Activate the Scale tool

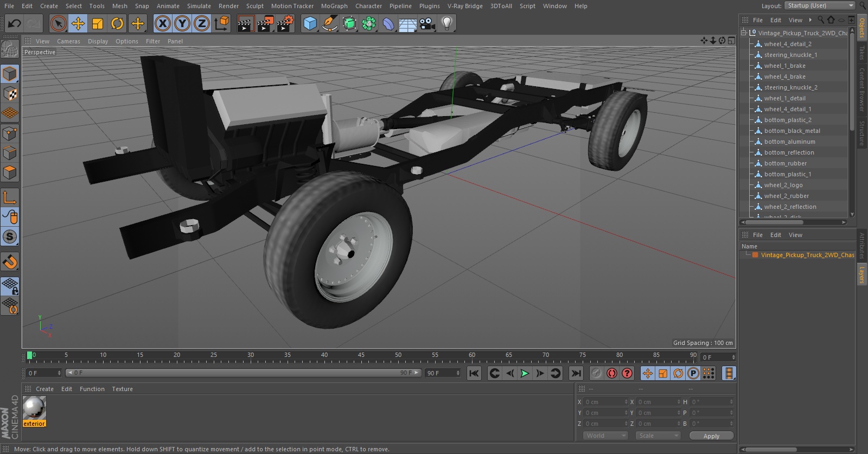(x=98, y=23)
